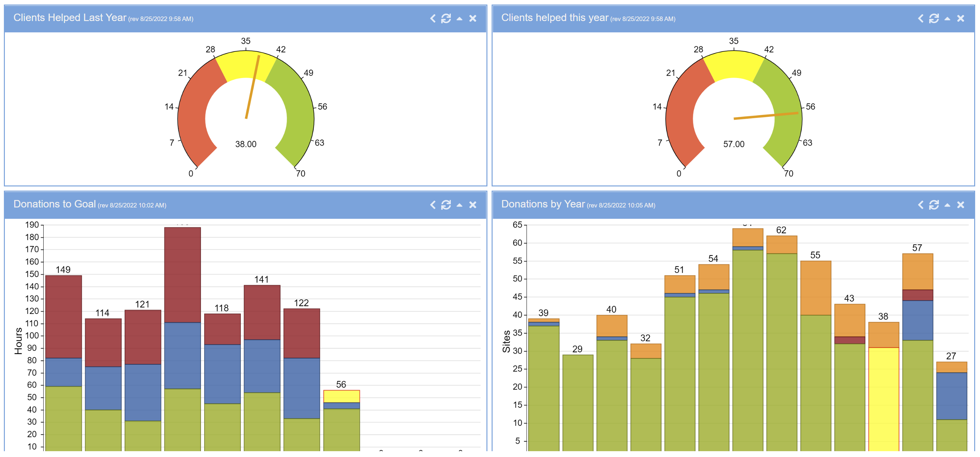Close the Donations by Year panel
The height and width of the screenshot is (457, 980).
pyautogui.click(x=960, y=205)
